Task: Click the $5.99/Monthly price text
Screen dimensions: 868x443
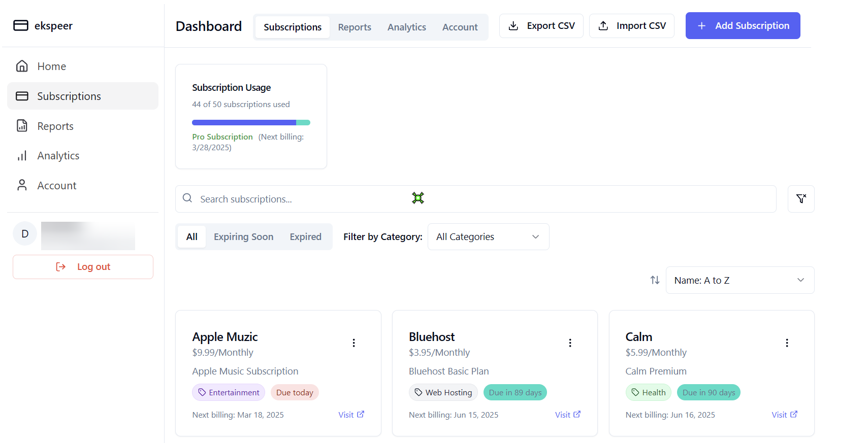Action: click(656, 353)
